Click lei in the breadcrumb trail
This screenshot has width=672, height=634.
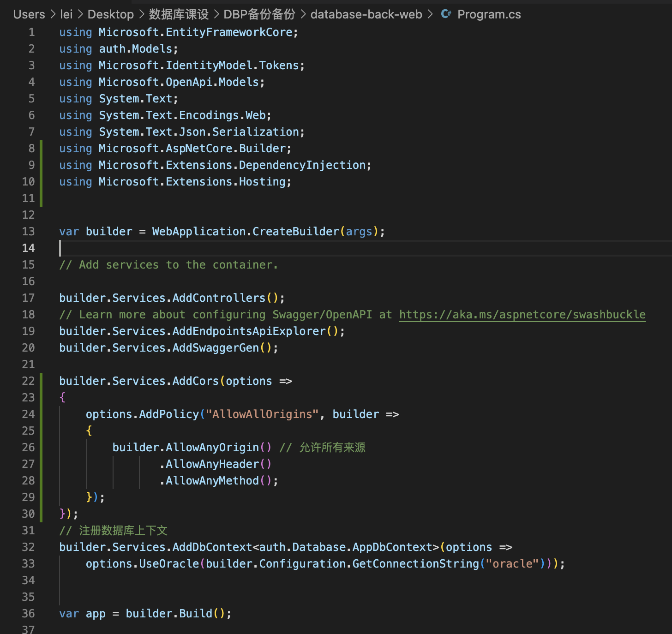tap(66, 14)
